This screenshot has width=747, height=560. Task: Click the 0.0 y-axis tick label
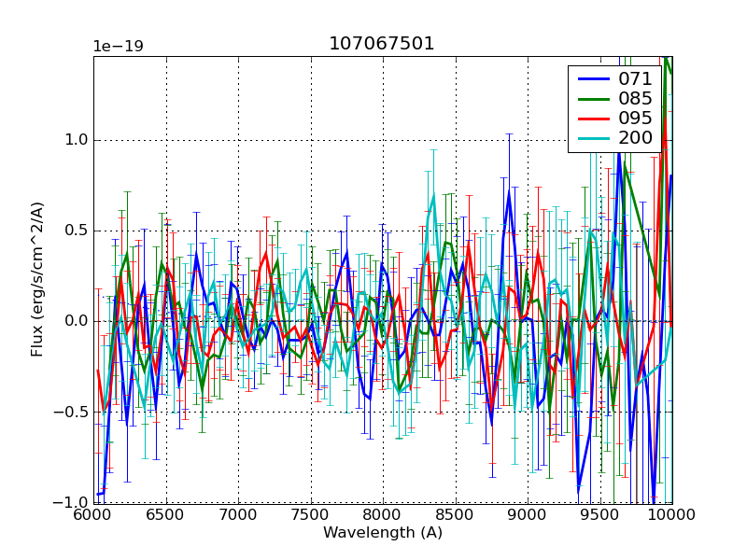(75, 321)
